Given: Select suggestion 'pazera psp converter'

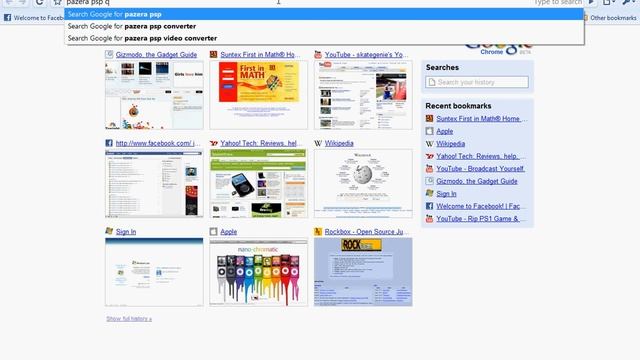Looking at the screenshot, I should tap(324, 26).
